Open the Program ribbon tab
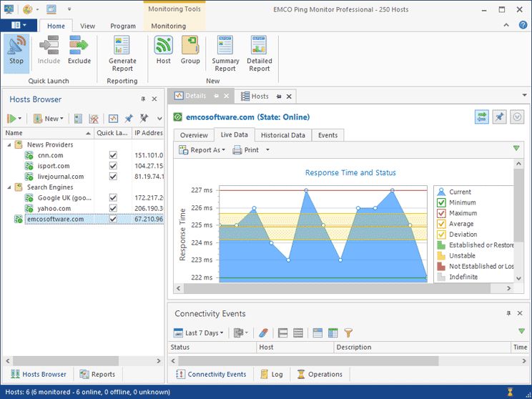This screenshot has height=399, width=532. point(123,26)
